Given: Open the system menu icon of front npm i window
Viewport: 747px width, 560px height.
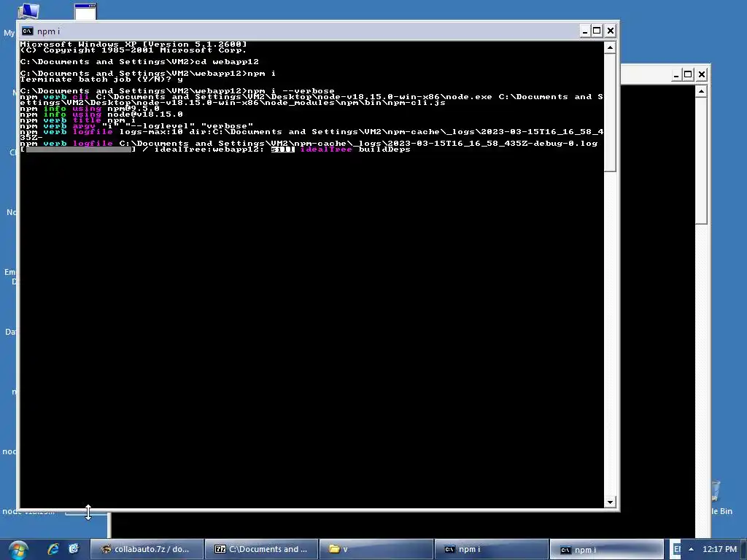Looking at the screenshot, I should 28,31.
